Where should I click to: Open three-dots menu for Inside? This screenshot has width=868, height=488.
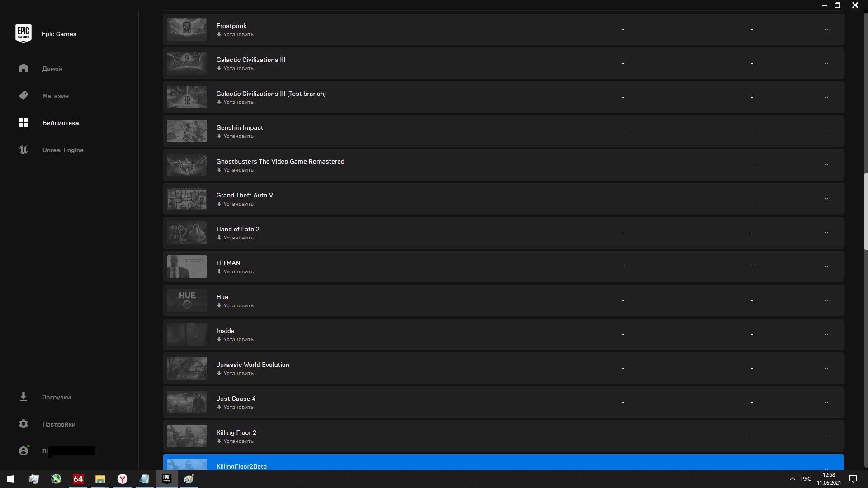pos(827,334)
